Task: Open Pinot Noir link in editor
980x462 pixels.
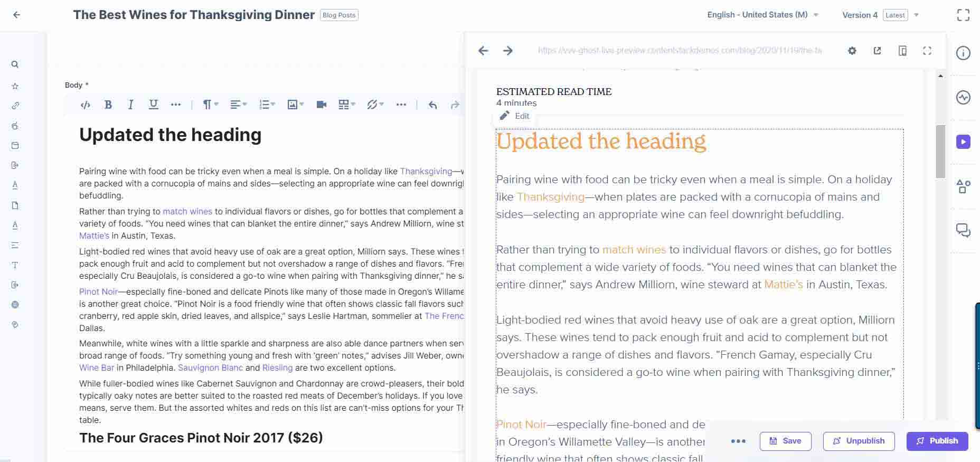Action: (98, 291)
